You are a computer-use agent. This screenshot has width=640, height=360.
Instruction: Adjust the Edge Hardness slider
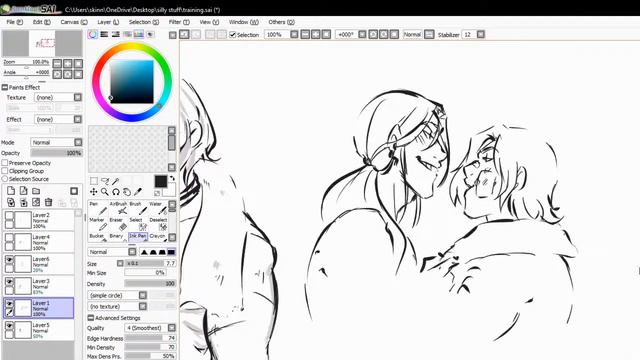pyautogui.click(x=150, y=338)
